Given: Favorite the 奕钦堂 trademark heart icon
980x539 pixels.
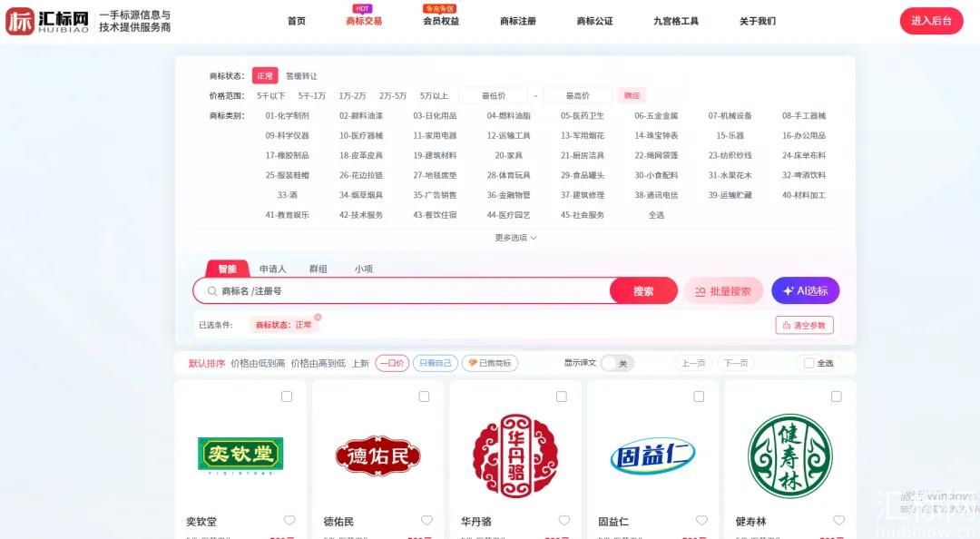Looking at the screenshot, I should (289, 520).
